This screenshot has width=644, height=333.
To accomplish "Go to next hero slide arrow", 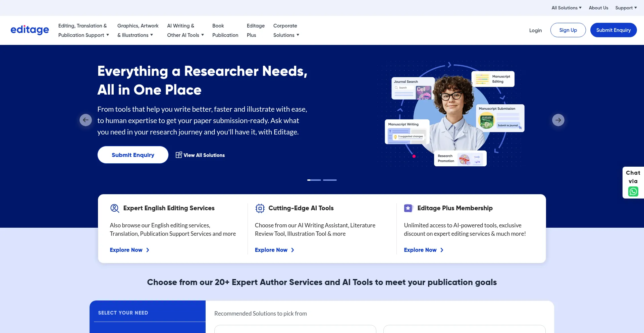I will (558, 120).
